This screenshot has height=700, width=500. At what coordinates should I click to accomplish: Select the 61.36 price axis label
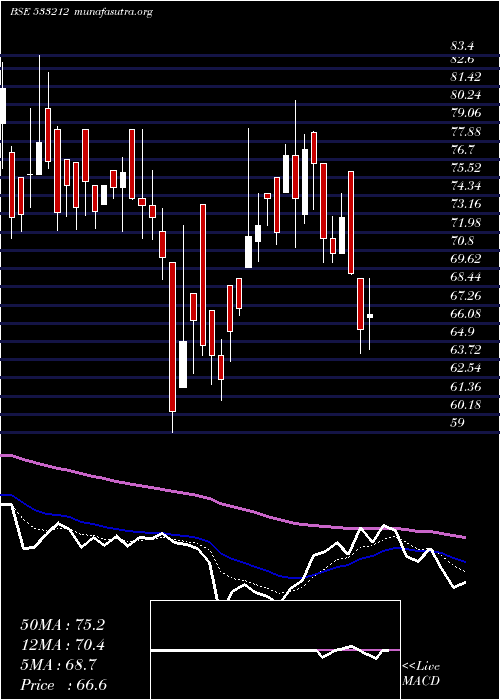pyautogui.click(x=466, y=387)
